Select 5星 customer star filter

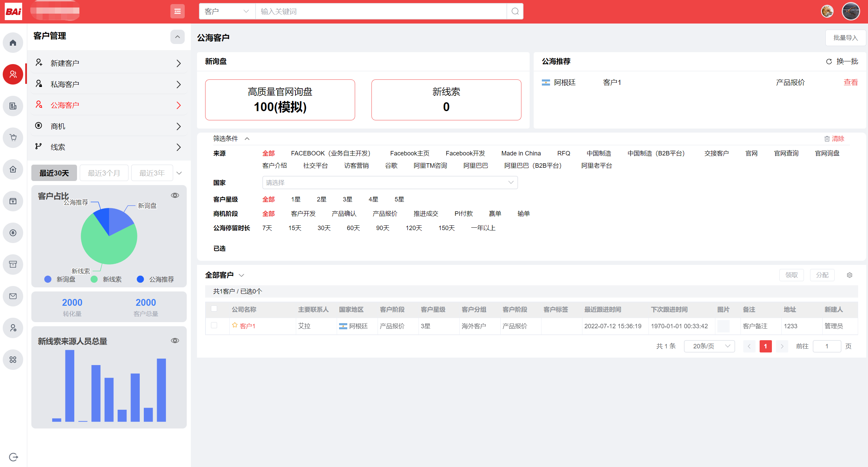pyautogui.click(x=399, y=199)
